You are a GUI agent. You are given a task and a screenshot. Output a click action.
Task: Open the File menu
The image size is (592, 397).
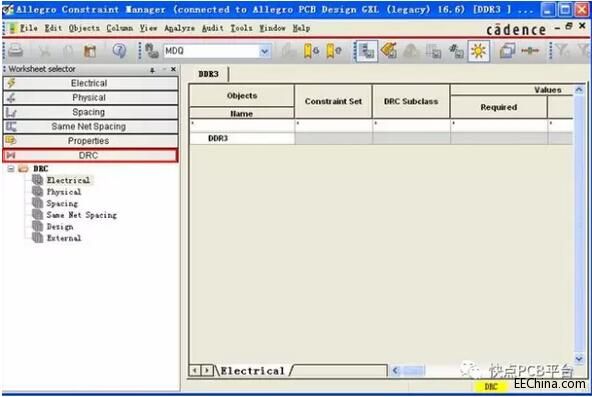pyautogui.click(x=28, y=28)
